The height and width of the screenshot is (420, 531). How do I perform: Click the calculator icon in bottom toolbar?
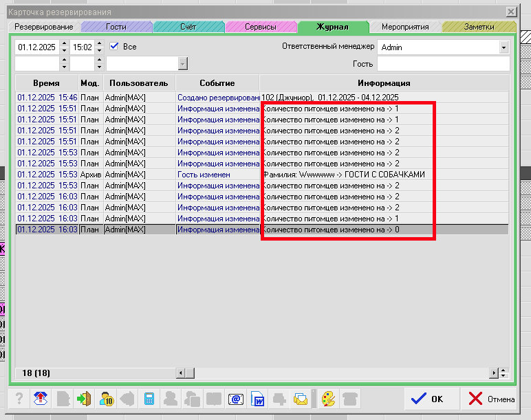click(x=149, y=399)
